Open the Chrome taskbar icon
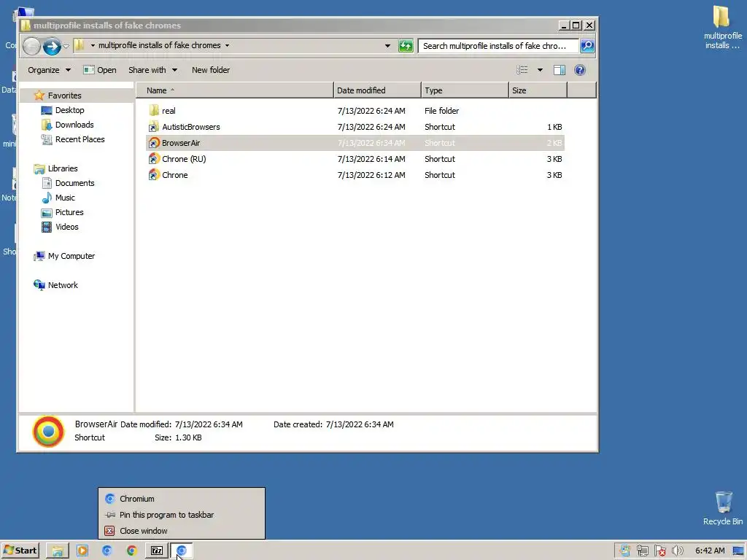The height and width of the screenshot is (560, 747). pyautogui.click(x=131, y=551)
